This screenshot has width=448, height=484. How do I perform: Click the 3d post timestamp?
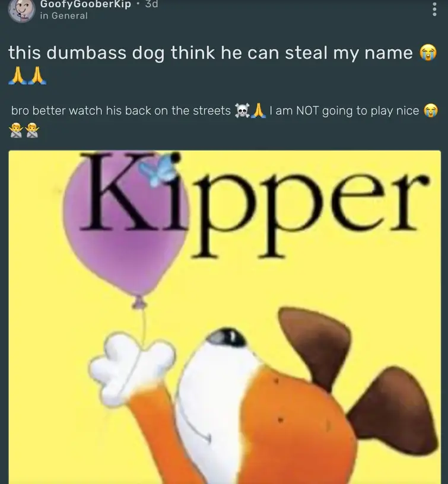coord(151,4)
